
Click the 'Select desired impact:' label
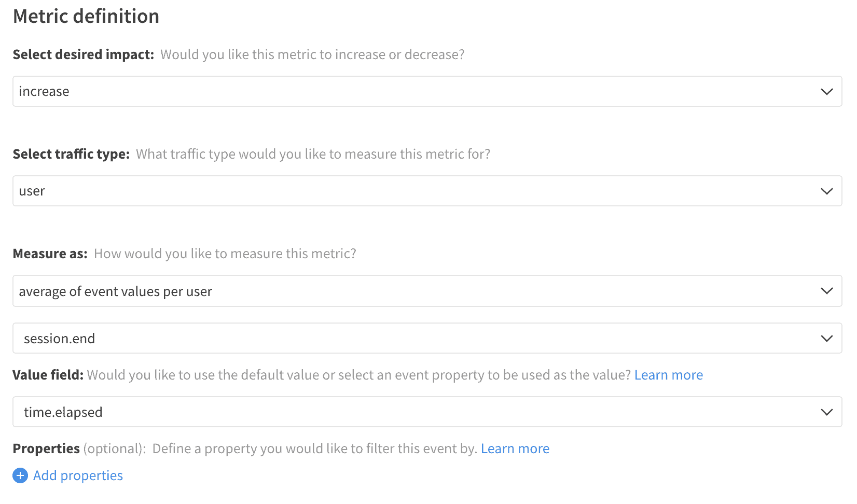coord(84,54)
